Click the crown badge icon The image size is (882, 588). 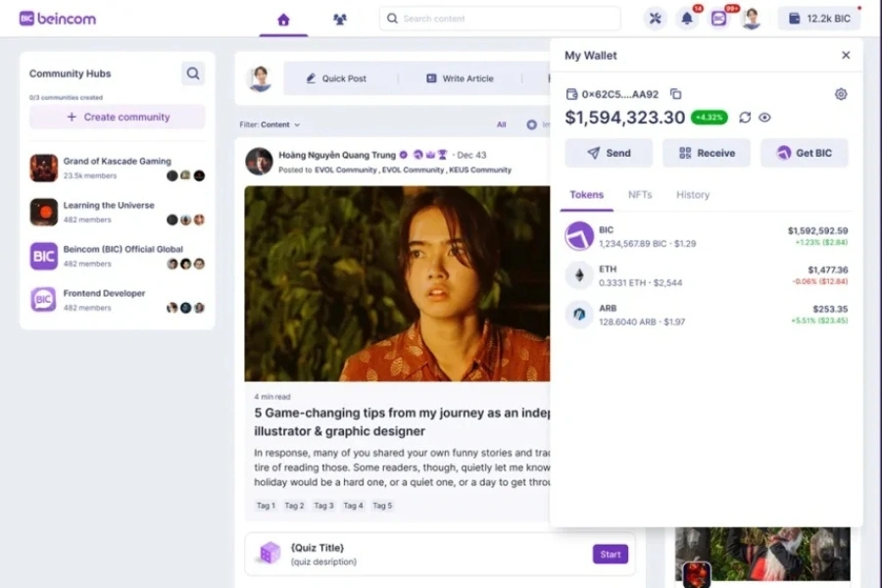[x=430, y=155]
